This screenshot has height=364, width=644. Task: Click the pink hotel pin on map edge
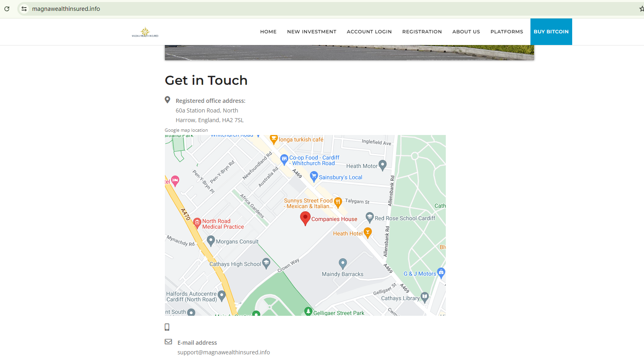[x=175, y=181]
